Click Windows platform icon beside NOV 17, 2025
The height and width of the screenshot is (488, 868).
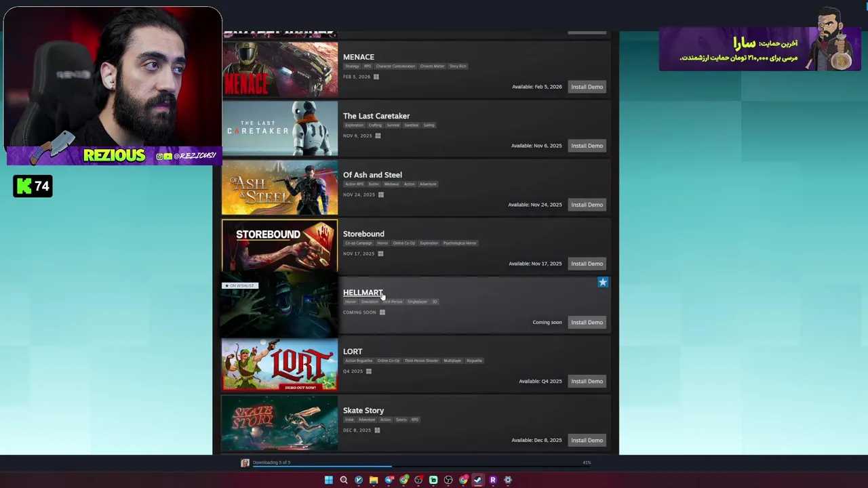(380, 253)
